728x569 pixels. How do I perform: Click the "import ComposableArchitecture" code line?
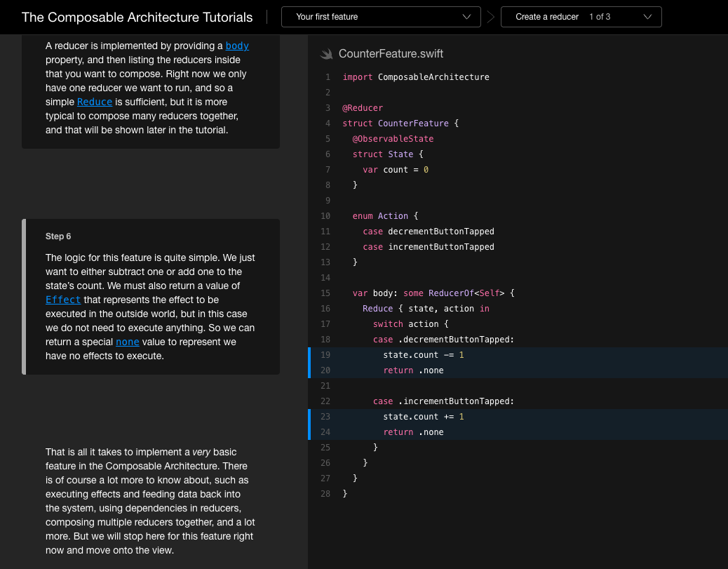pyautogui.click(x=416, y=77)
